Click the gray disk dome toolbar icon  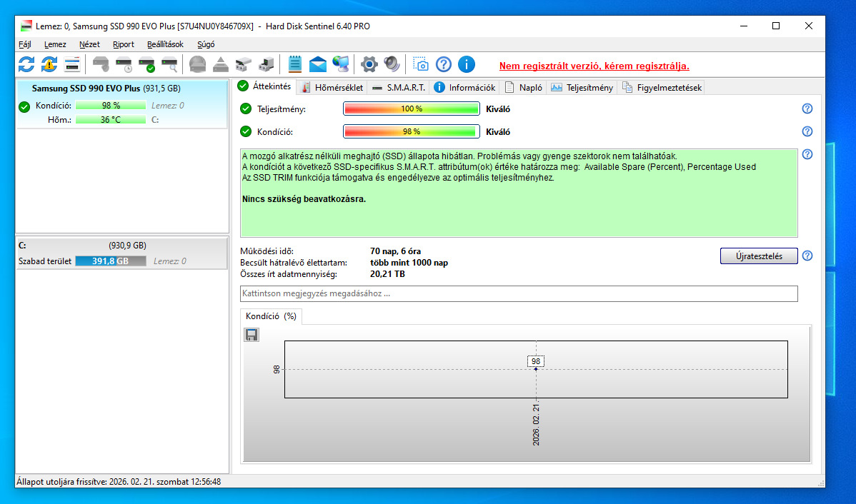(198, 64)
